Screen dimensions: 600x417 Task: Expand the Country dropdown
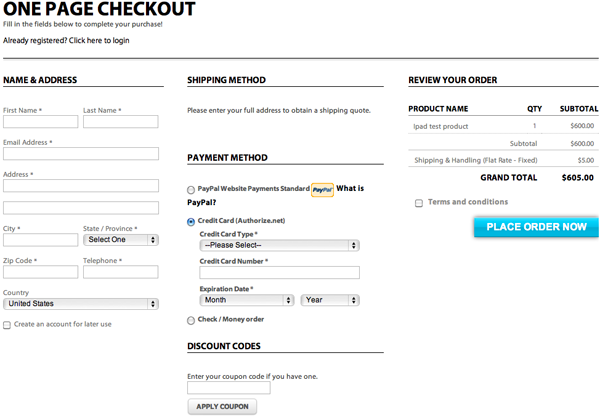[81, 304]
